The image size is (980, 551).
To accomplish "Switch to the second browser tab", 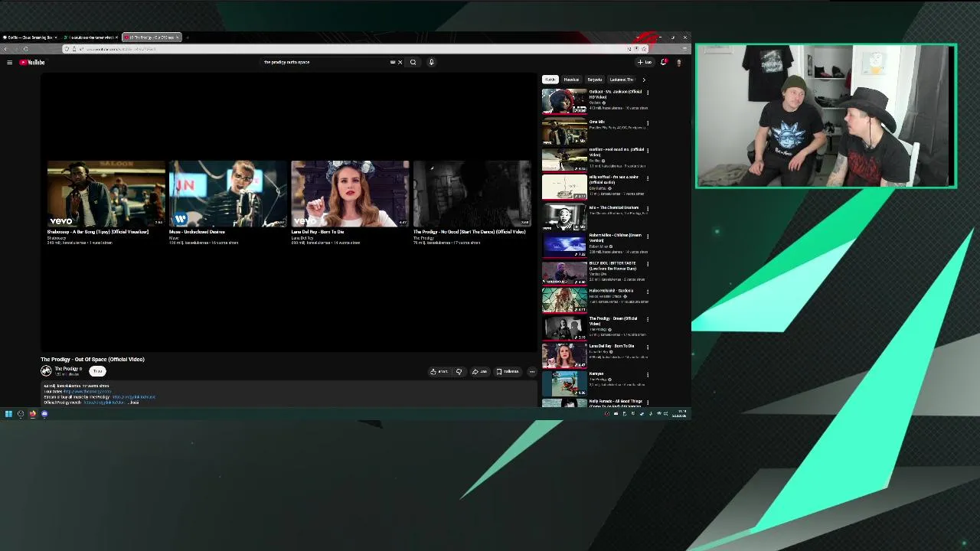I will (x=90, y=37).
